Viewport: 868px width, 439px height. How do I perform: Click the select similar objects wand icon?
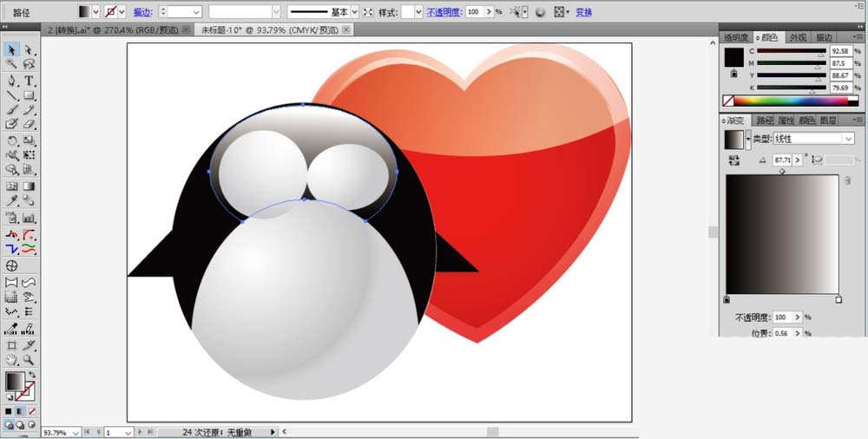[x=516, y=11]
